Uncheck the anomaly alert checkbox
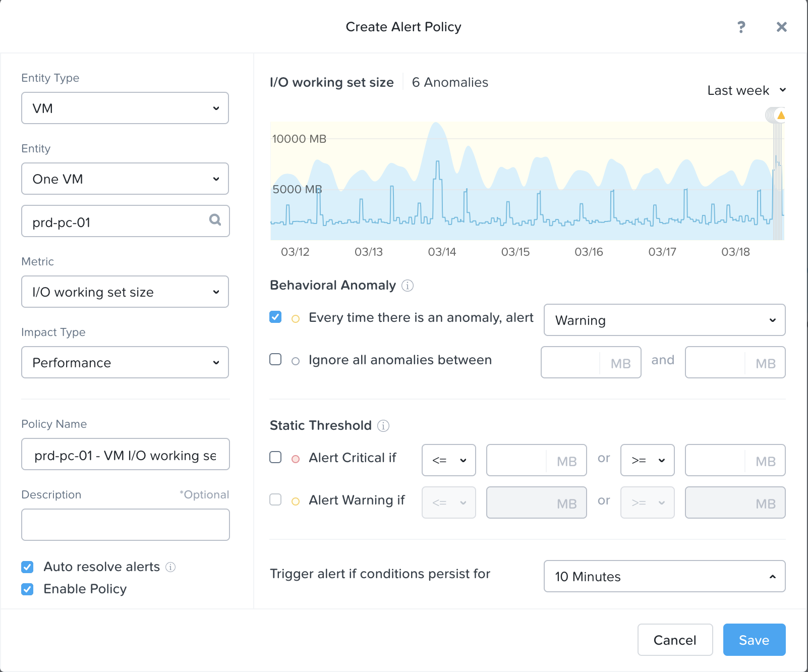 [x=275, y=317]
